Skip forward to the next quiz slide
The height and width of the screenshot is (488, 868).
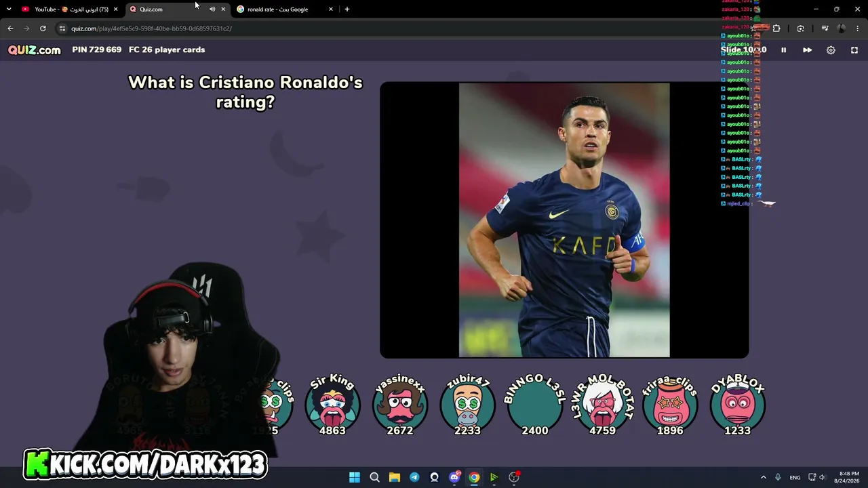point(807,49)
